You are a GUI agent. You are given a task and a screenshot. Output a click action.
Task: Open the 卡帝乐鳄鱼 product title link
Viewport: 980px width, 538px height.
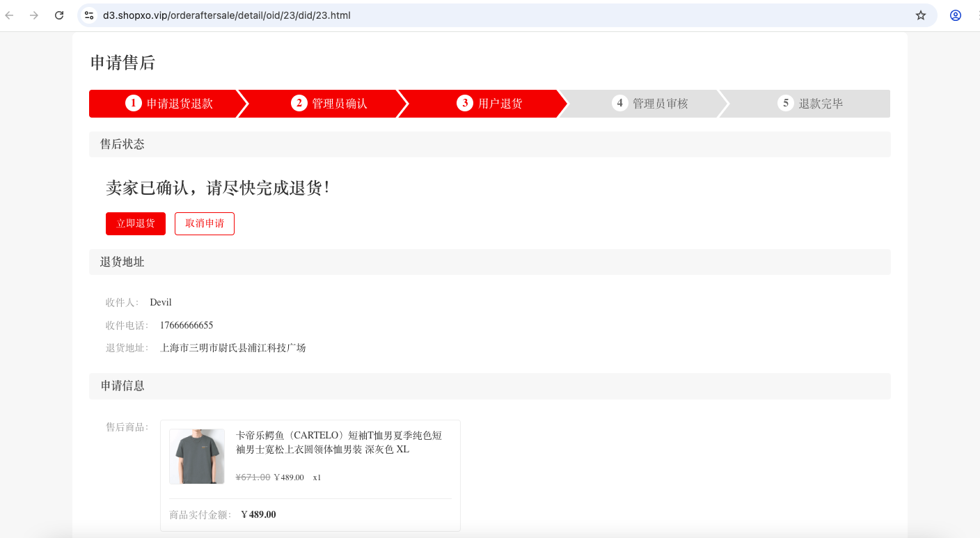[339, 443]
